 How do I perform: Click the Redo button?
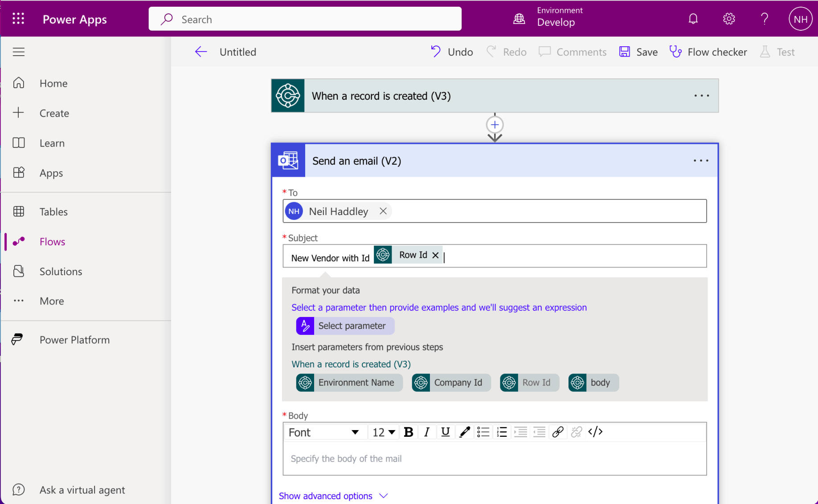[506, 52]
